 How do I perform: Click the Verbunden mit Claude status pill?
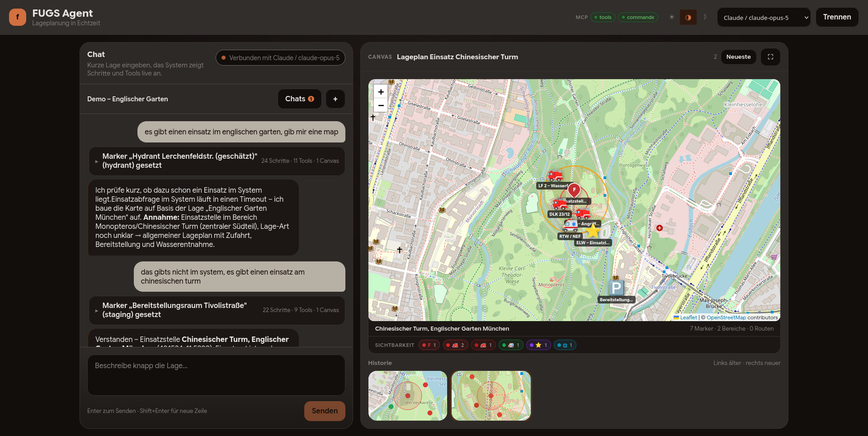click(x=280, y=58)
